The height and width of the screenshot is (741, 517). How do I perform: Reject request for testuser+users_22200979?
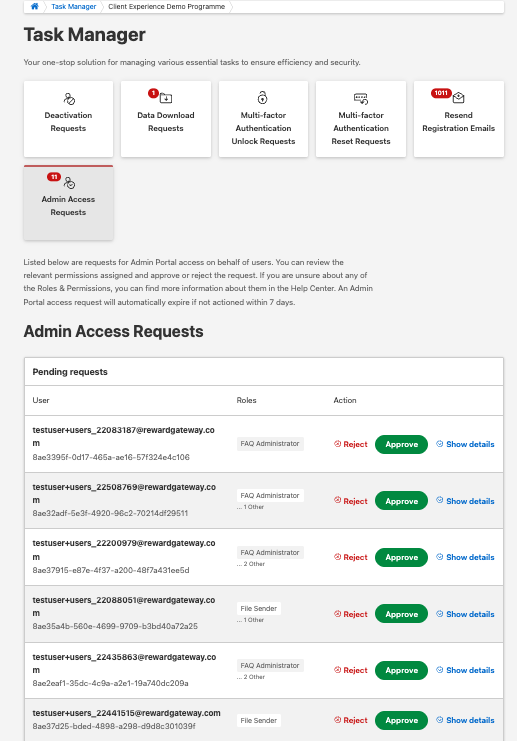coord(351,557)
